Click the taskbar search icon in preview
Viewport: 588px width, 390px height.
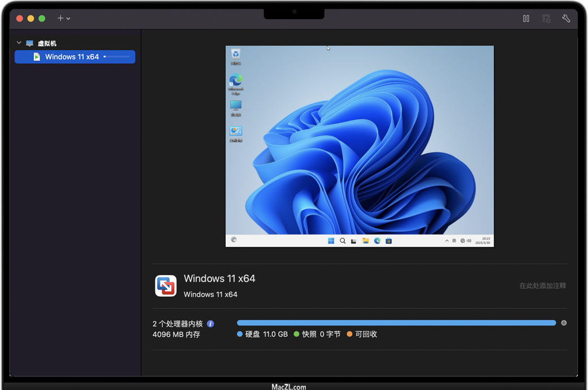tap(343, 241)
